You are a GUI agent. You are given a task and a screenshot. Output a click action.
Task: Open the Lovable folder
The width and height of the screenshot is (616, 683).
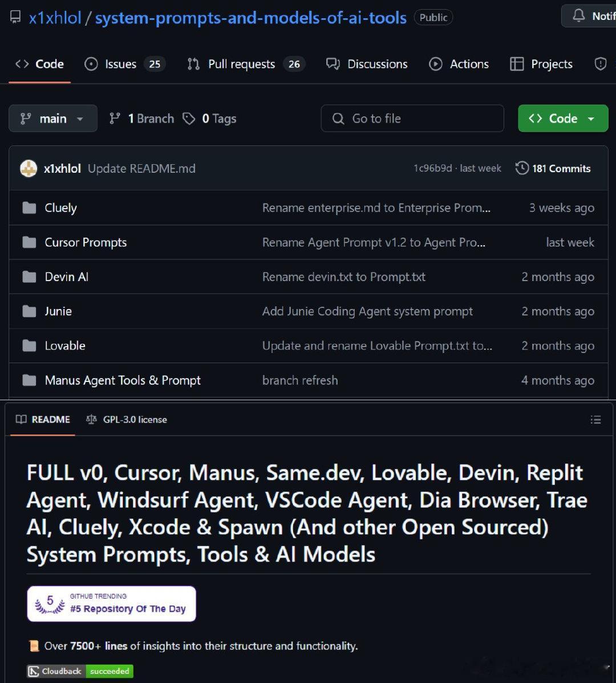pos(65,346)
